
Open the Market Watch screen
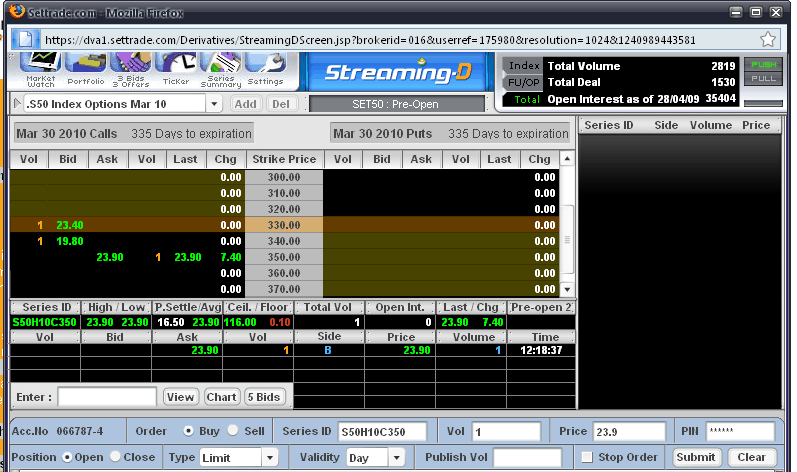point(41,70)
